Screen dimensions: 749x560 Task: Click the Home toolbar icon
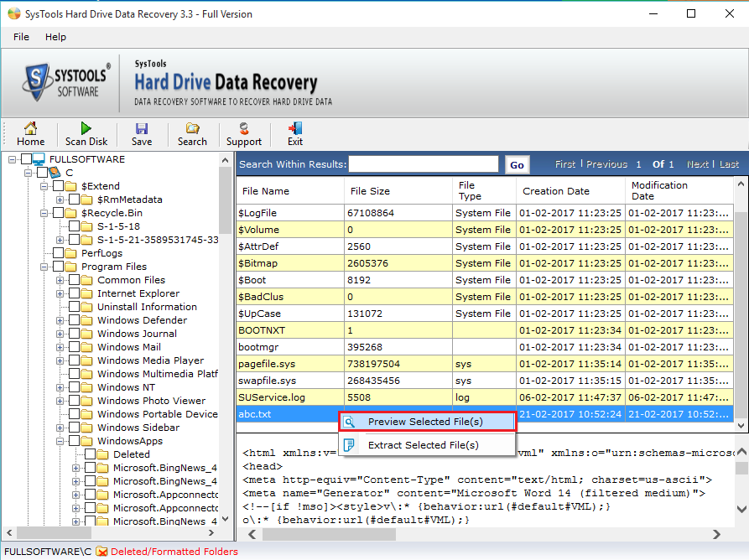30,128
